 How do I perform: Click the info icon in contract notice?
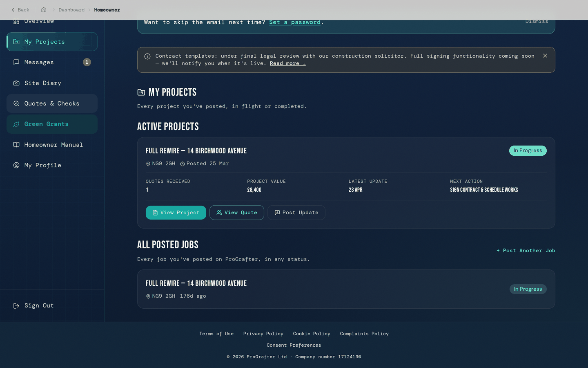(147, 56)
